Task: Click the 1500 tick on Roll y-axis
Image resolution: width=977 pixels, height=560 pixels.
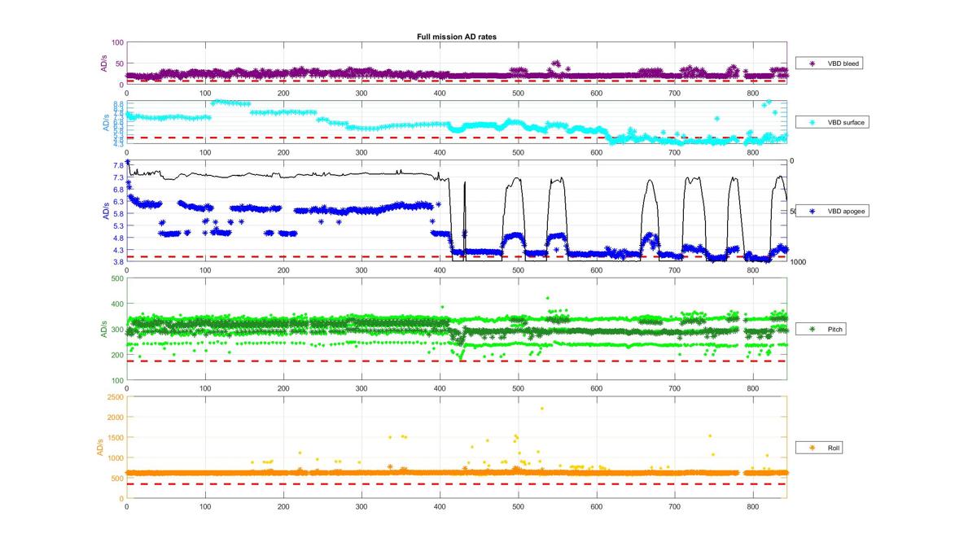Action: click(x=115, y=438)
